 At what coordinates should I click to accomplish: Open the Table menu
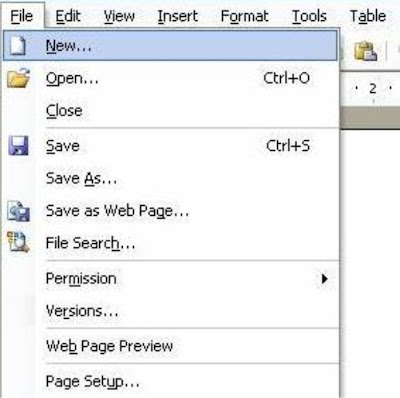pos(368,16)
